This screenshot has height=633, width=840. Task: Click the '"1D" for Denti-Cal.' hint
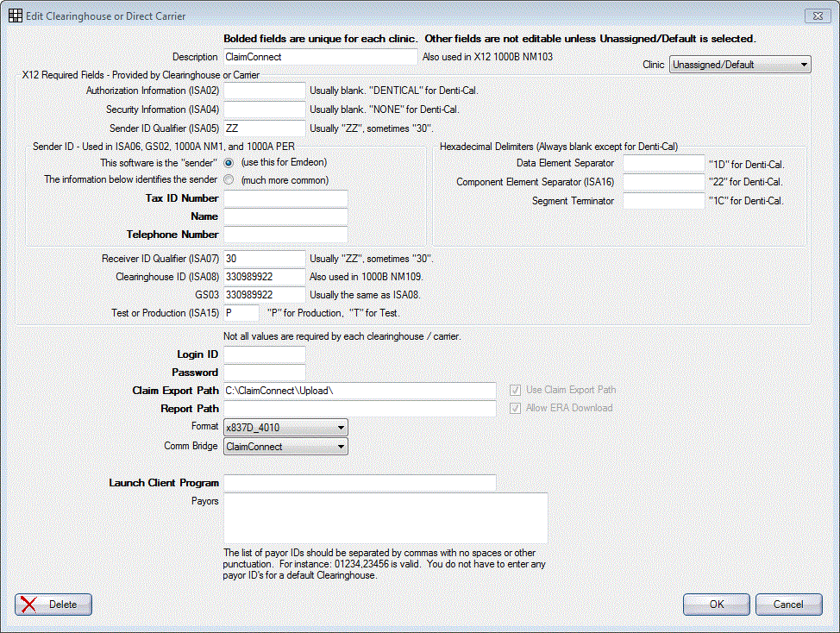point(746,165)
